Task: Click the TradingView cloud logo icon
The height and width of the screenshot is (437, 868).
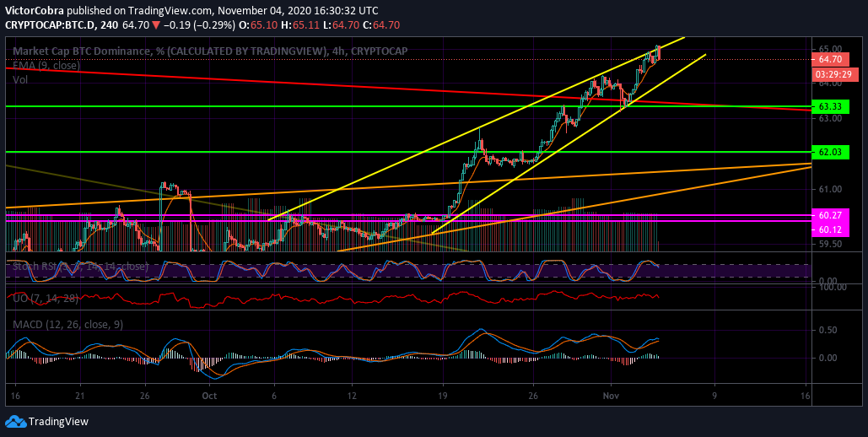Action: click(x=15, y=422)
